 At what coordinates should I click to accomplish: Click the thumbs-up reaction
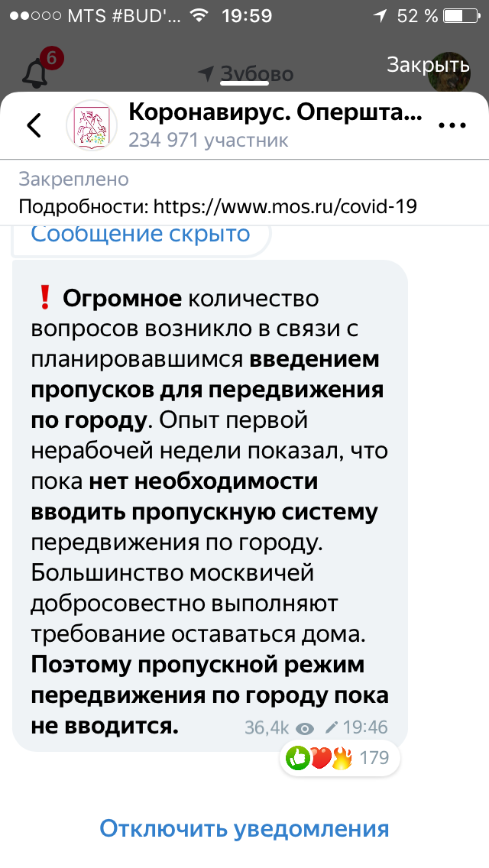297,758
